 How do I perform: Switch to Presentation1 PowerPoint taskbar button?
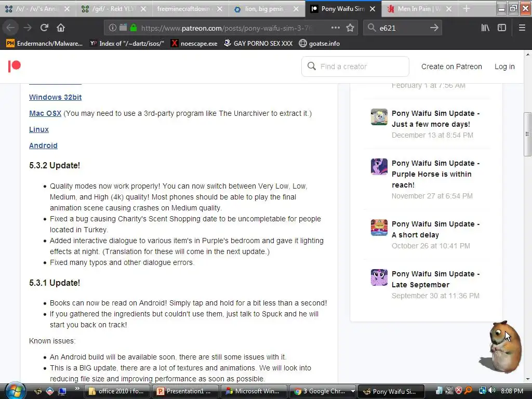[185, 391]
